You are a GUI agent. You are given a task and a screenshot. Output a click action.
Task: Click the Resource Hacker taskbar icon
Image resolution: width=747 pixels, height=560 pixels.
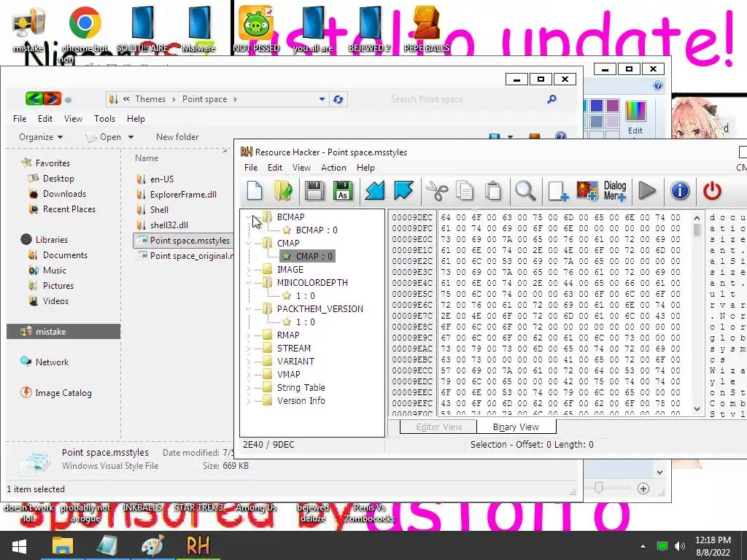[x=198, y=545]
